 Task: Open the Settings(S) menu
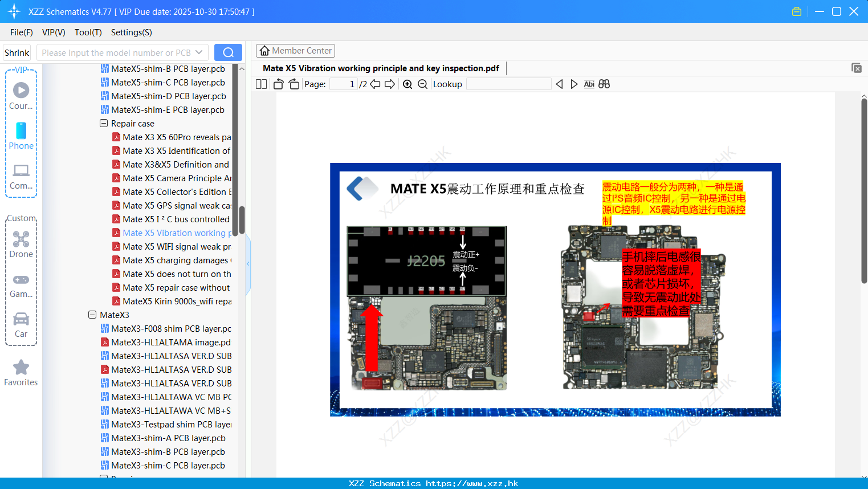[132, 32]
